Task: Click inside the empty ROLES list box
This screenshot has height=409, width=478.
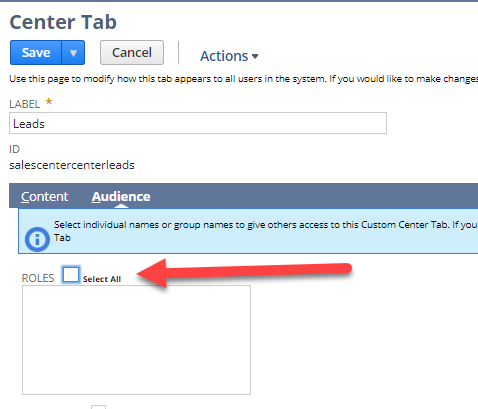Action: pos(136,340)
